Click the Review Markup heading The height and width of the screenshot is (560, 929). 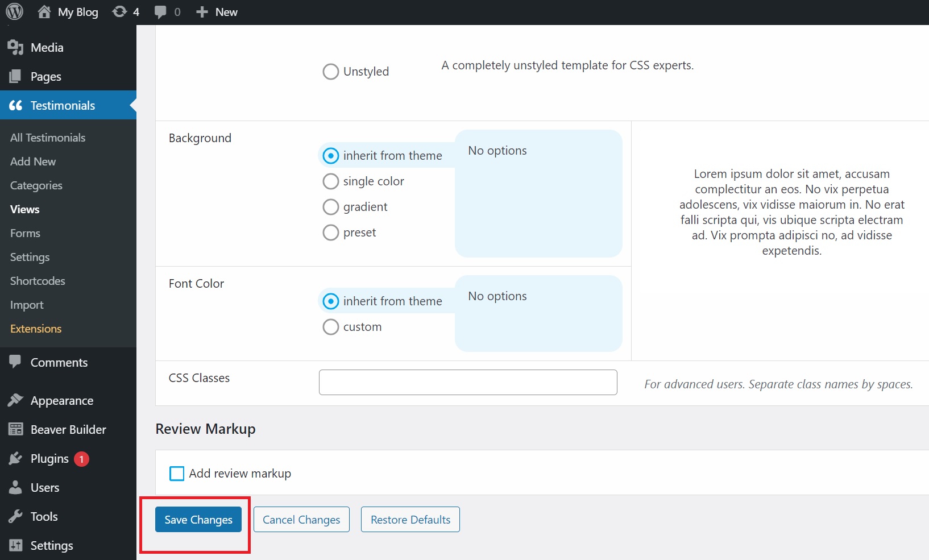(x=205, y=429)
